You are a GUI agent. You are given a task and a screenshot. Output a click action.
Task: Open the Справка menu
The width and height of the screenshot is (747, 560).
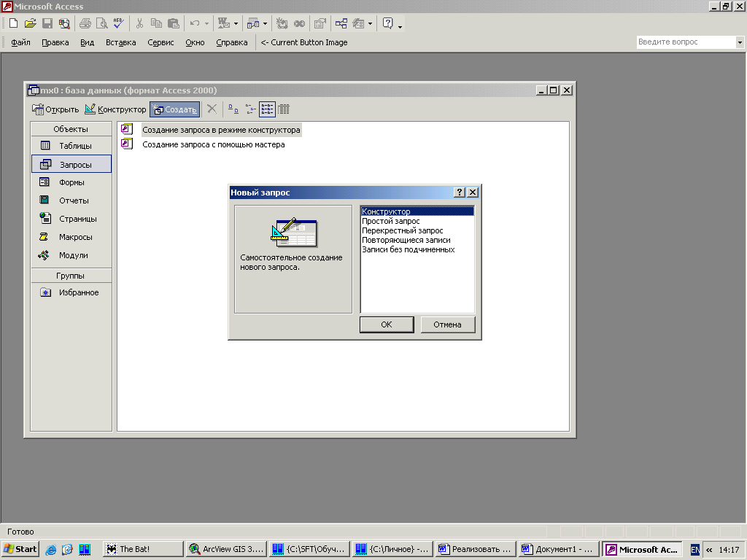231,42
